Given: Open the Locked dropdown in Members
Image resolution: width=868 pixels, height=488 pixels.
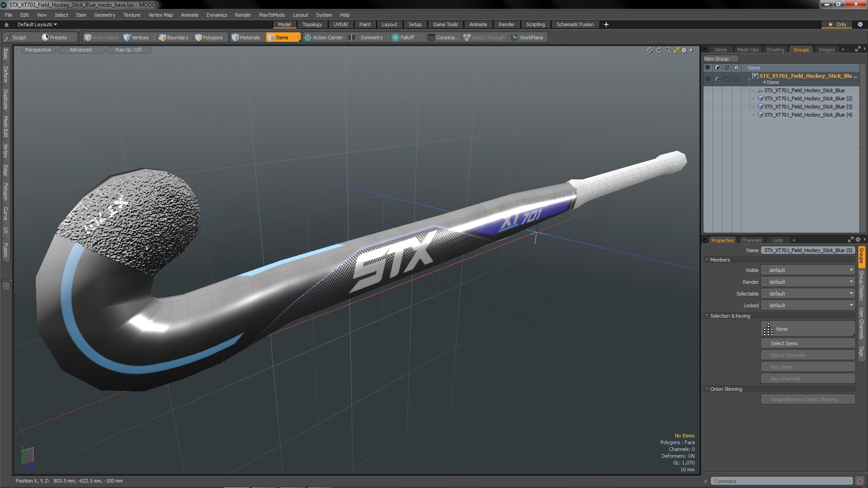Looking at the screenshot, I should pos(808,305).
